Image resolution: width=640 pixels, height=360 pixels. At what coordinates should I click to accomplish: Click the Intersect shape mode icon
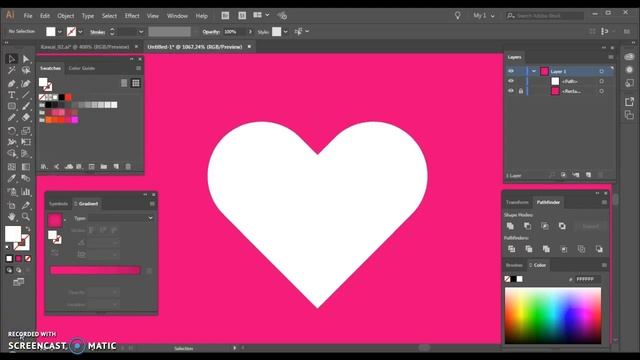545,226
